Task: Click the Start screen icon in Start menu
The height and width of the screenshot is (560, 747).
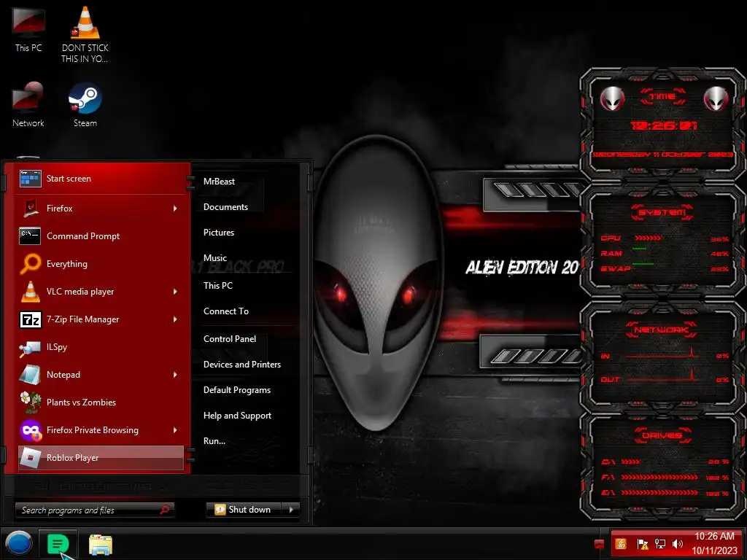Action: (x=30, y=179)
